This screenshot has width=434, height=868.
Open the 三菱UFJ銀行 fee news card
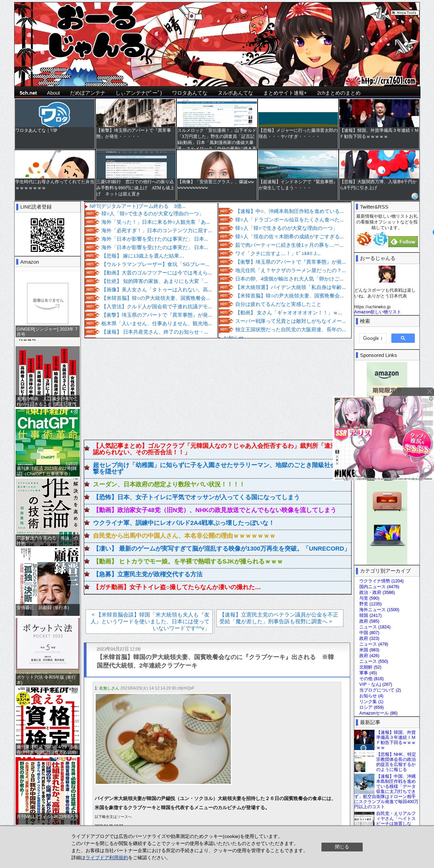tap(136, 175)
